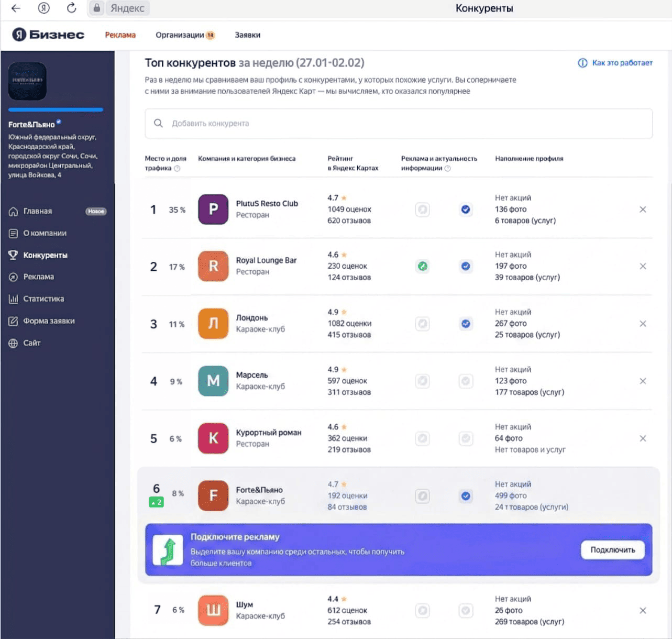The height and width of the screenshot is (639, 672).
Task: Click the browser back arrow
Action: coord(16,8)
